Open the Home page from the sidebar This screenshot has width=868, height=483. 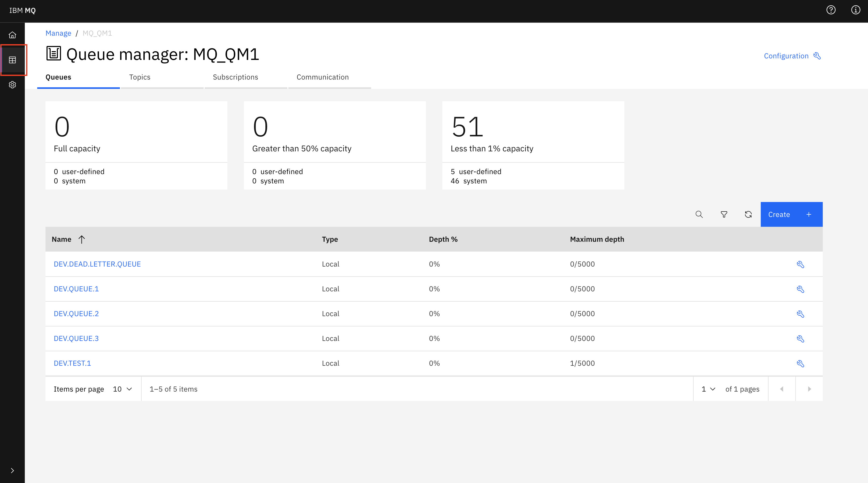(12, 35)
